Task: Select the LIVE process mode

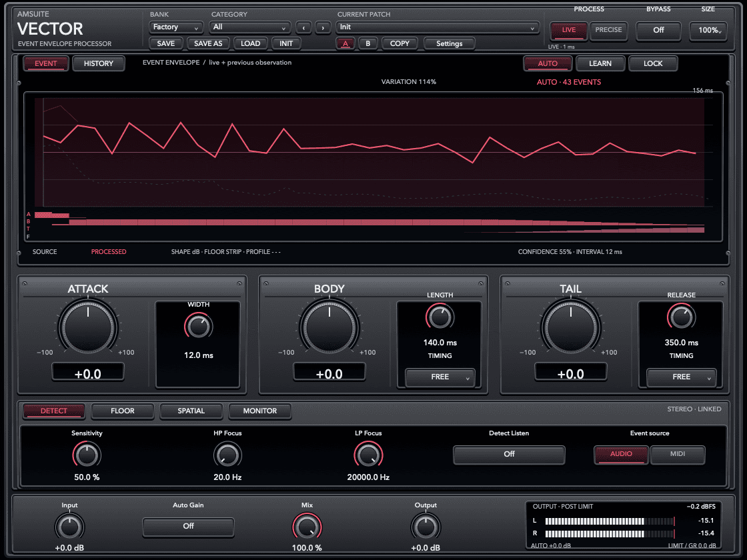Action: pos(568,31)
